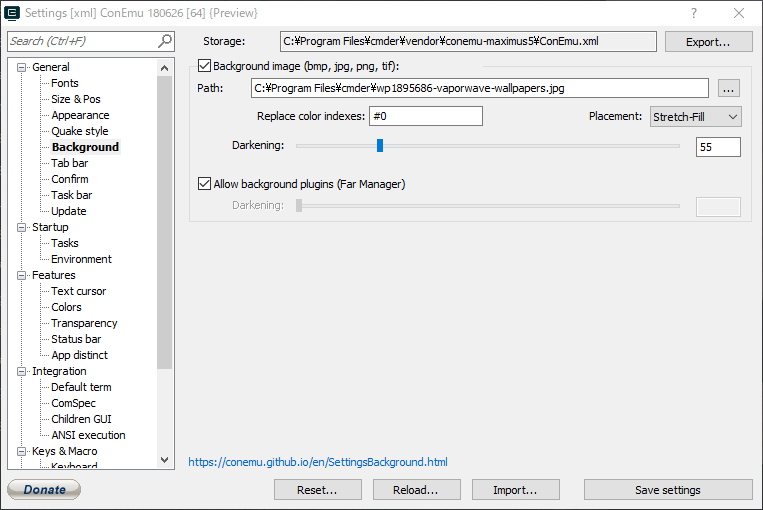Open the Default term settings page
This screenshot has height=510, width=763.
[81, 387]
